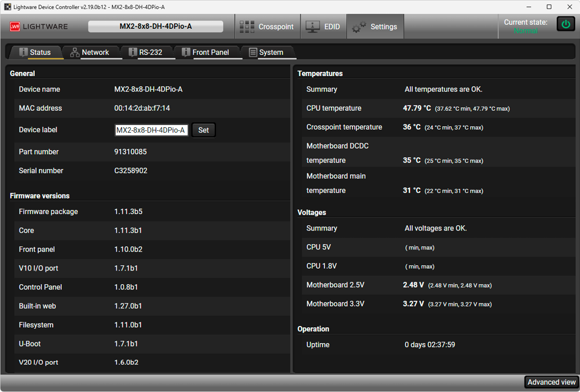Click the System tab list icon
This screenshot has height=392, width=580.
coord(253,52)
